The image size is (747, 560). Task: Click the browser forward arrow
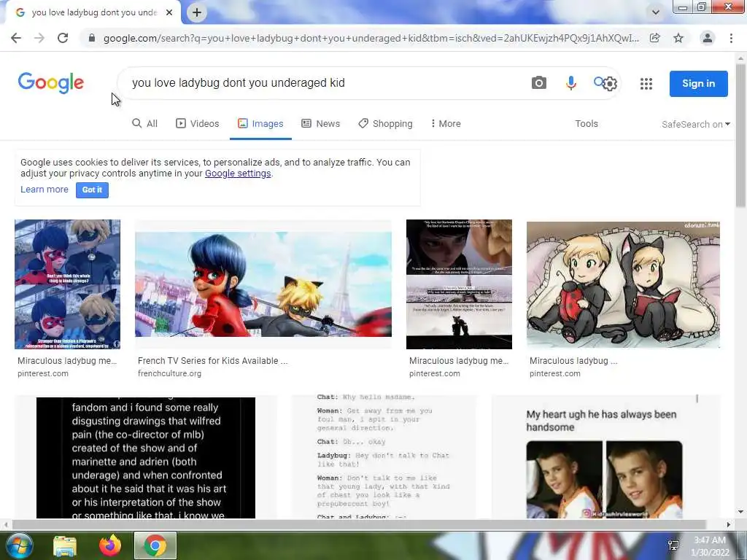click(x=39, y=38)
